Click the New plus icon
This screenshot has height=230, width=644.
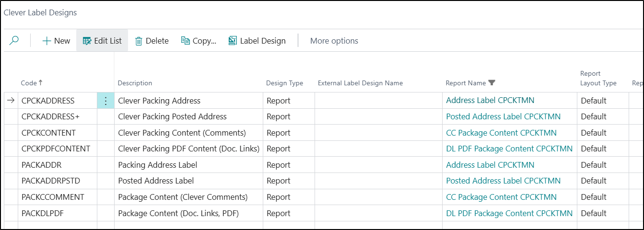47,41
